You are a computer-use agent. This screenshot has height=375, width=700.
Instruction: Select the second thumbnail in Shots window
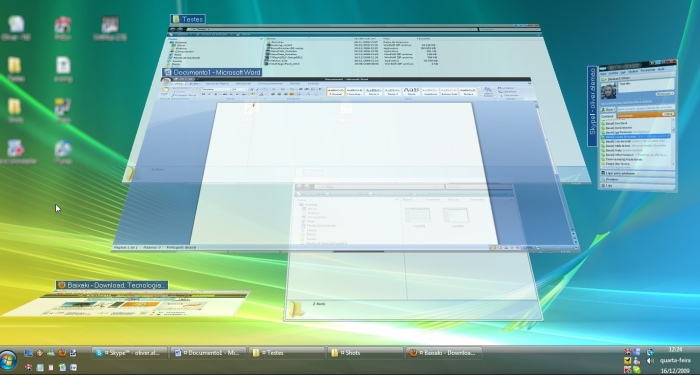(456, 216)
